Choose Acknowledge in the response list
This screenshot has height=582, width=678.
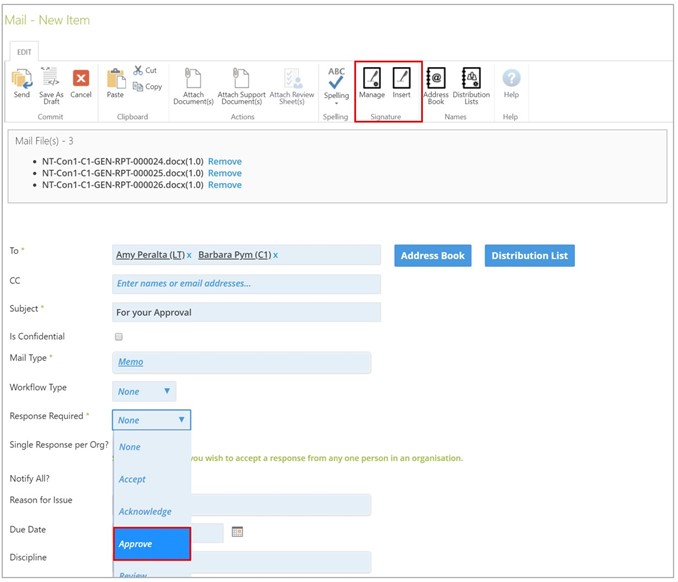[x=151, y=511]
